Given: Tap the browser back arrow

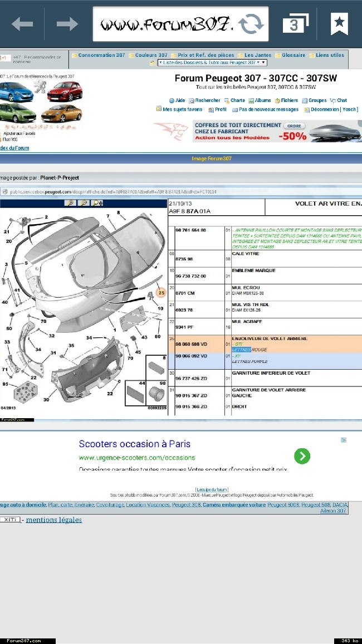Looking at the screenshot, I should (x=22, y=24).
